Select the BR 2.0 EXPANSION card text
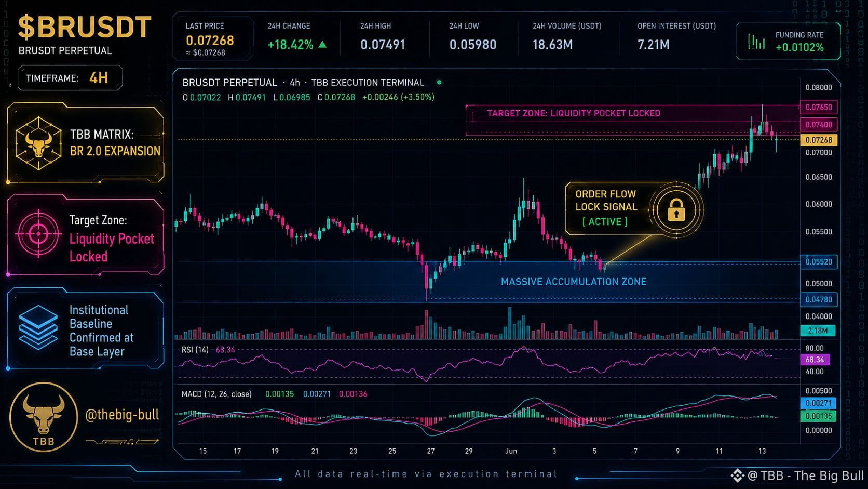 pyautogui.click(x=115, y=151)
